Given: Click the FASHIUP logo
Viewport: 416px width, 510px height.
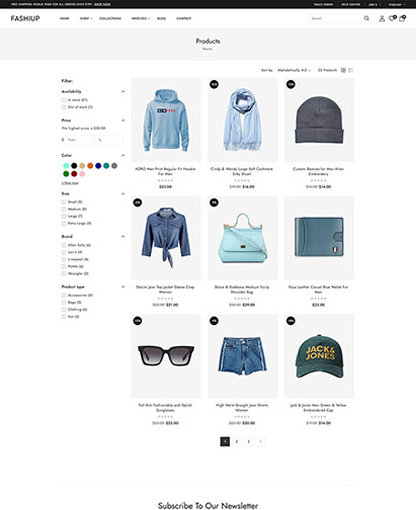Looking at the screenshot, I should click(x=25, y=18).
